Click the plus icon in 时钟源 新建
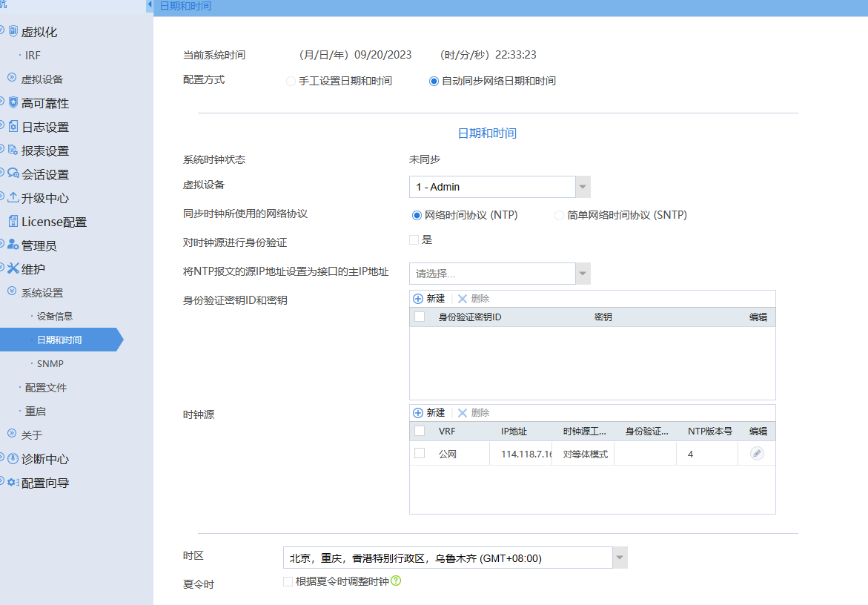Image resolution: width=868 pixels, height=605 pixels. (x=418, y=413)
